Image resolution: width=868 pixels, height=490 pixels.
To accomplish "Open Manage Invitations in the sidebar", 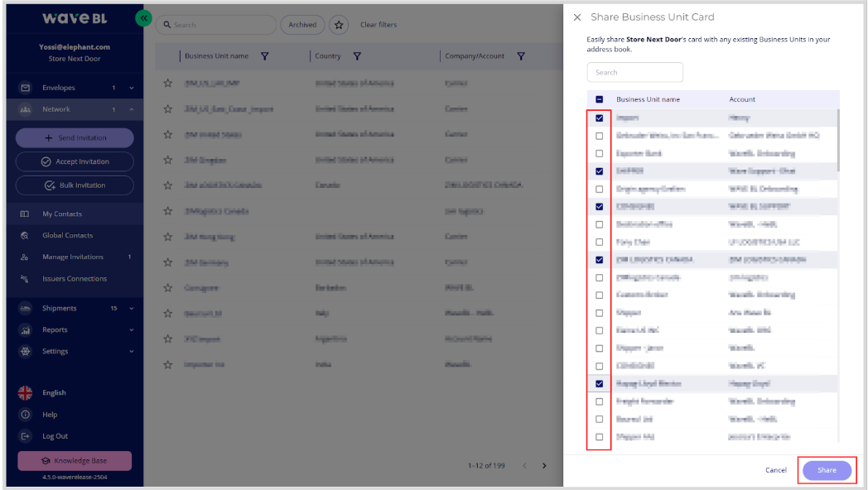I will [x=75, y=257].
